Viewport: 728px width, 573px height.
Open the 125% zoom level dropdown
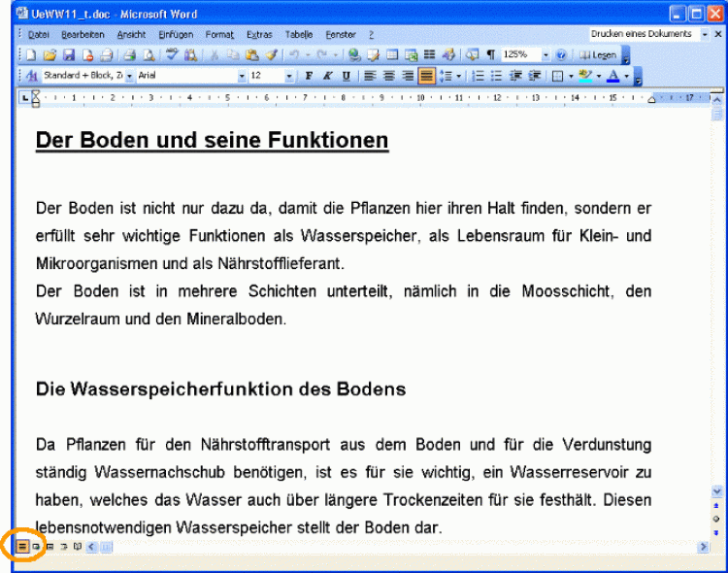click(x=546, y=55)
